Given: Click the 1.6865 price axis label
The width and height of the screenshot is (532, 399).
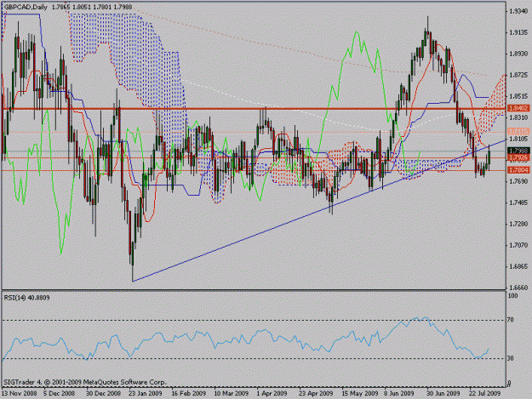Looking at the screenshot, I should pos(519,266).
